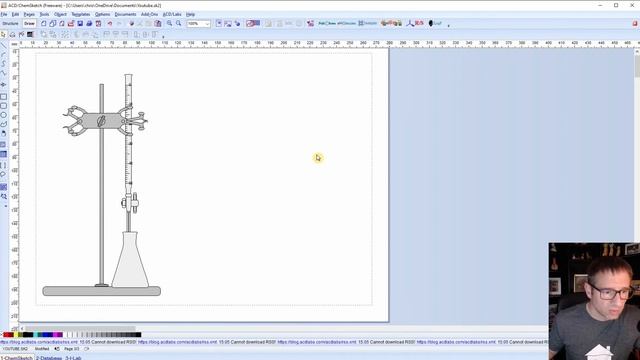Click the Insert picture icon
Image resolution: width=640 pixels, height=360 pixels.
click(228, 24)
